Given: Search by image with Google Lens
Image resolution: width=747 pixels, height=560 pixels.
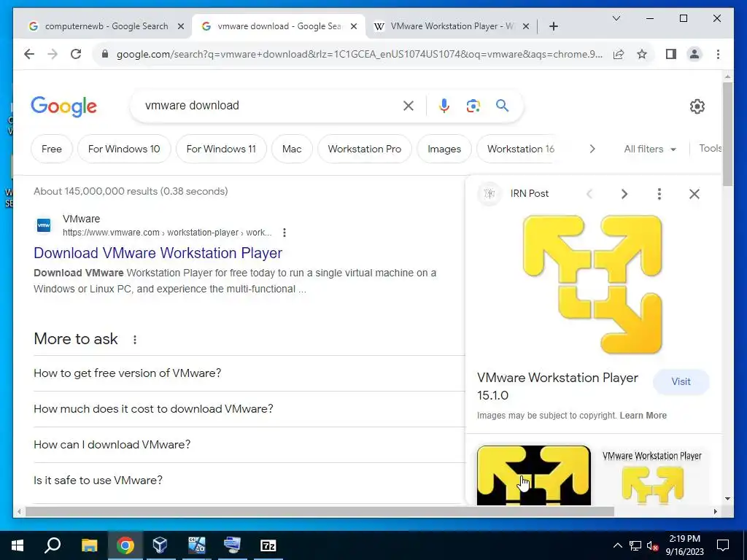Looking at the screenshot, I should pos(473,106).
